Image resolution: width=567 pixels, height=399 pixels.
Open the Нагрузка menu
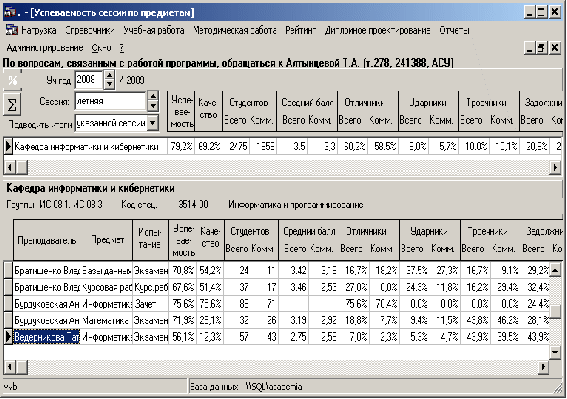click(x=38, y=31)
